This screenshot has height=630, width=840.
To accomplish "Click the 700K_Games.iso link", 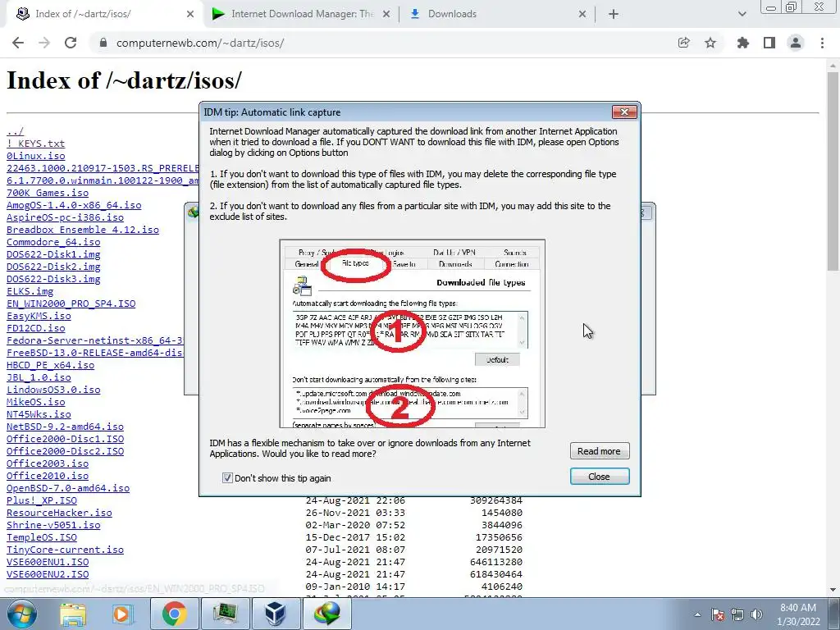I will tap(48, 193).
